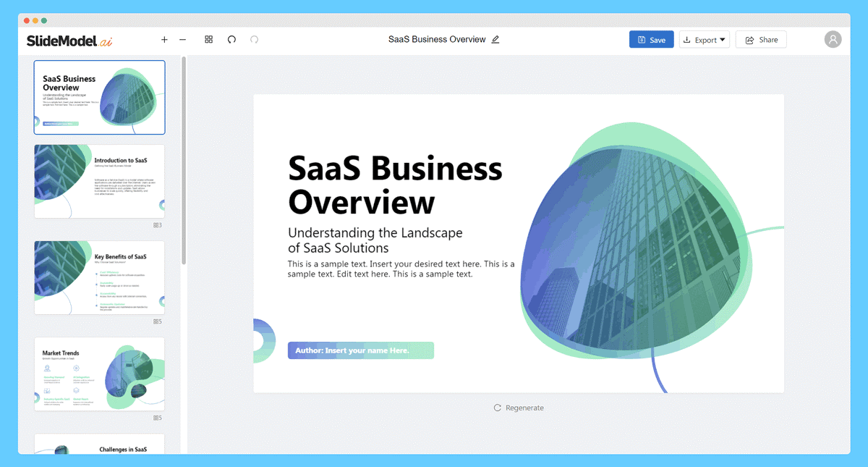The height and width of the screenshot is (467, 868).
Task: Select the large slide heading SaaS Business Overview
Action: click(x=395, y=185)
